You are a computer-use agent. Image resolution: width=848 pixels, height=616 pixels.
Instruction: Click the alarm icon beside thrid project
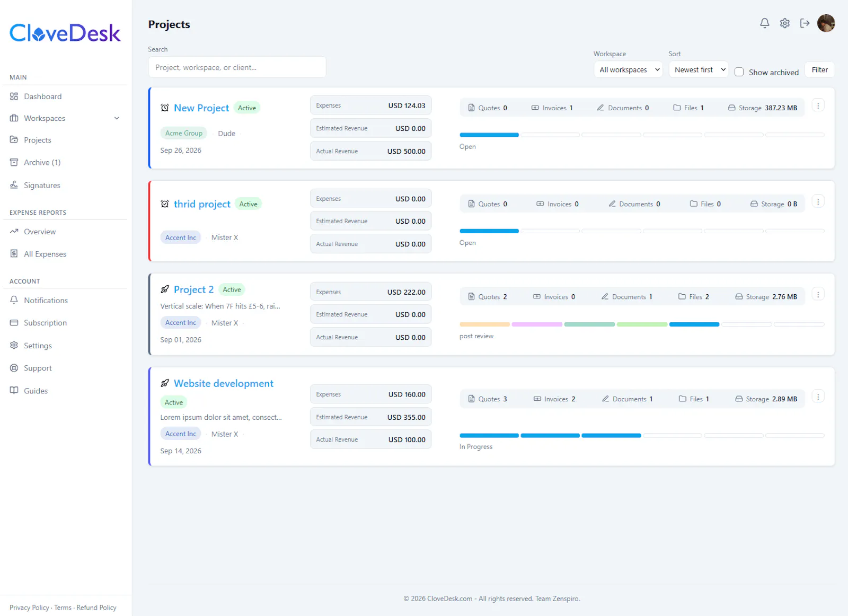(165, 204)
